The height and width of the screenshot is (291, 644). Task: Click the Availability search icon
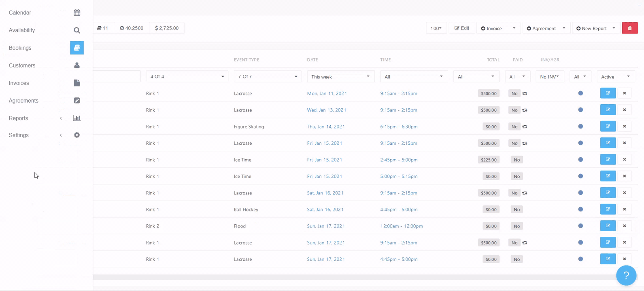(x=77, y=30)
